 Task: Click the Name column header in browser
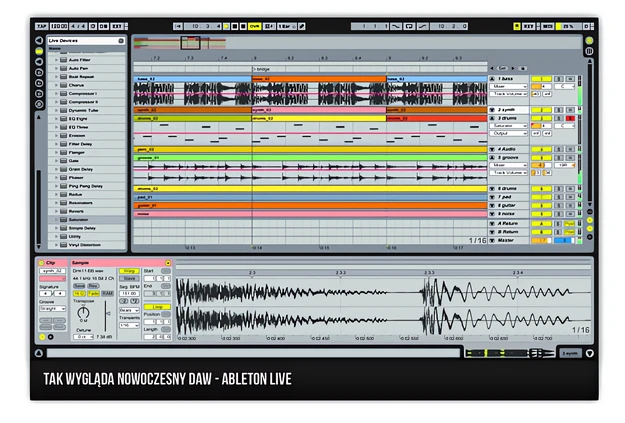pos(87,49)
